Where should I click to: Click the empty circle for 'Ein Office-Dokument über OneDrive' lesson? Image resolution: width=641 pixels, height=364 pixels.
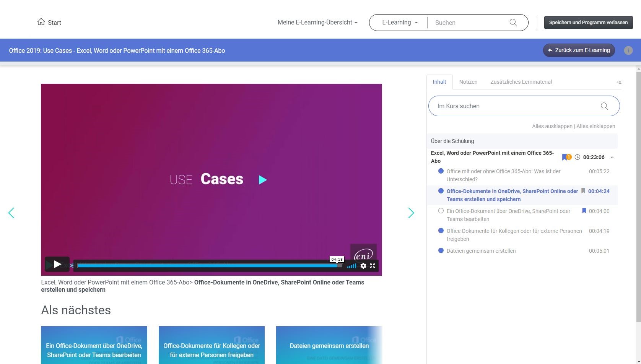441,211
